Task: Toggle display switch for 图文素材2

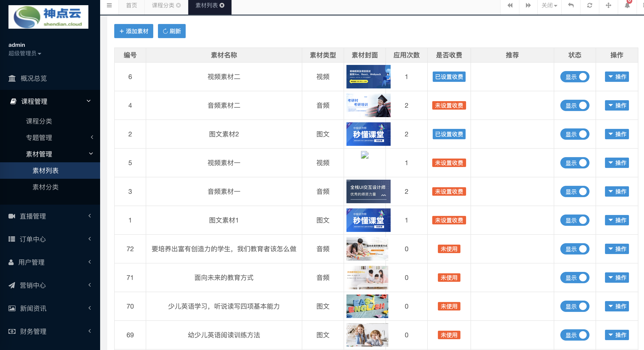Action: pyautogui.click(x=574, y=134)
